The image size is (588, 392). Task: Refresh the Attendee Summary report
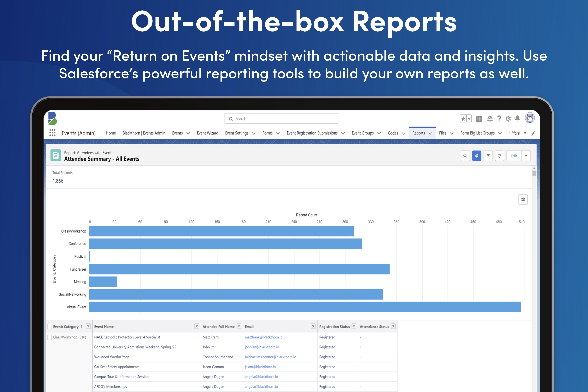500,155
